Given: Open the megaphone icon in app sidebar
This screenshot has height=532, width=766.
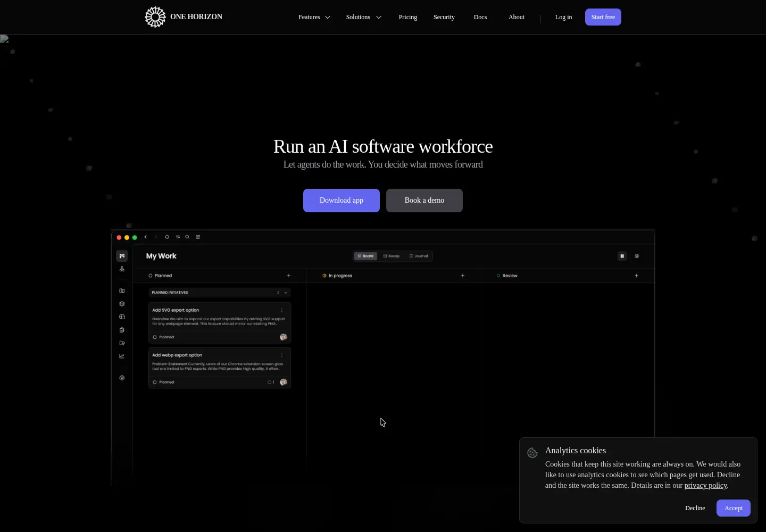Looking at the screenshot, I should point(122,343).
